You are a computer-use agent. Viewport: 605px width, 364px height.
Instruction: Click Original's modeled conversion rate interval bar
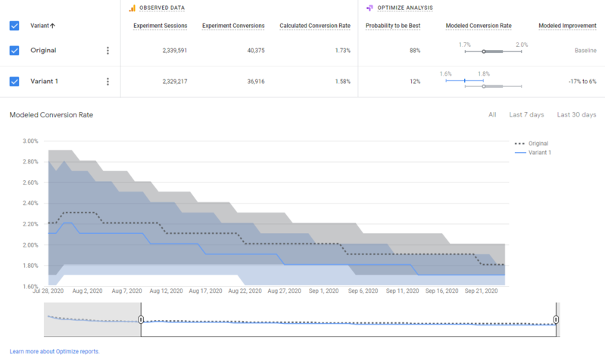click(491, 51)
